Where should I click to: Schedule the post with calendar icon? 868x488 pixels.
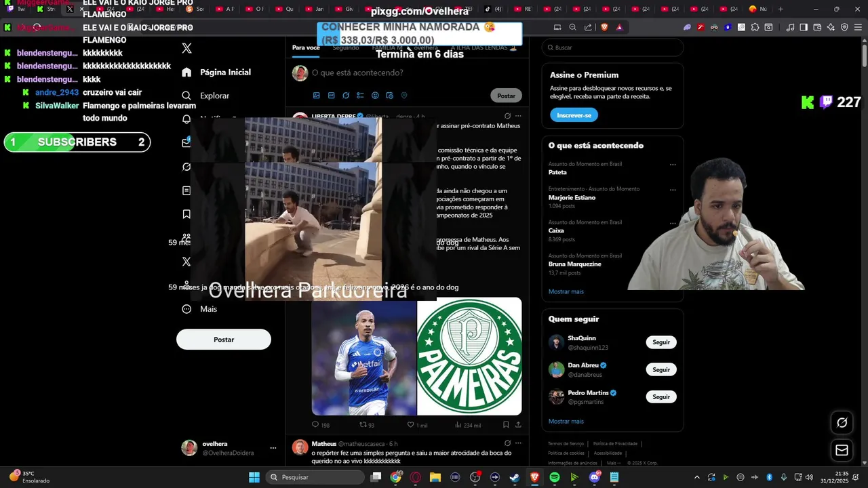pyautogui.click(x=389, y=96)
